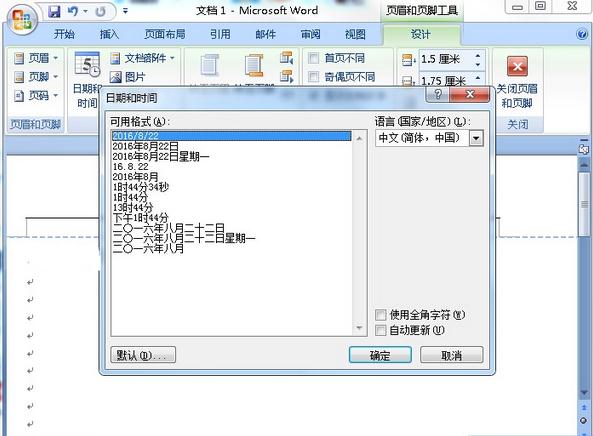Cancel the dialog with 取消
This screenshot has height=436, width=593.
[452, 355]
